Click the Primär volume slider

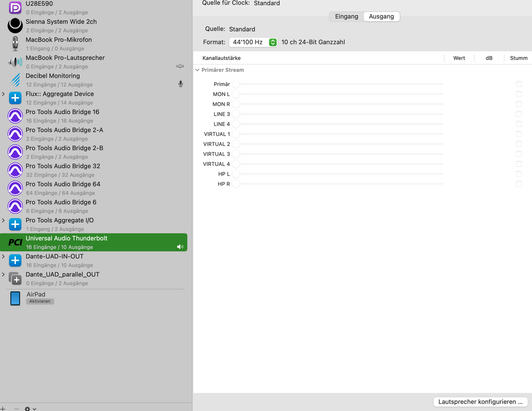338,84
